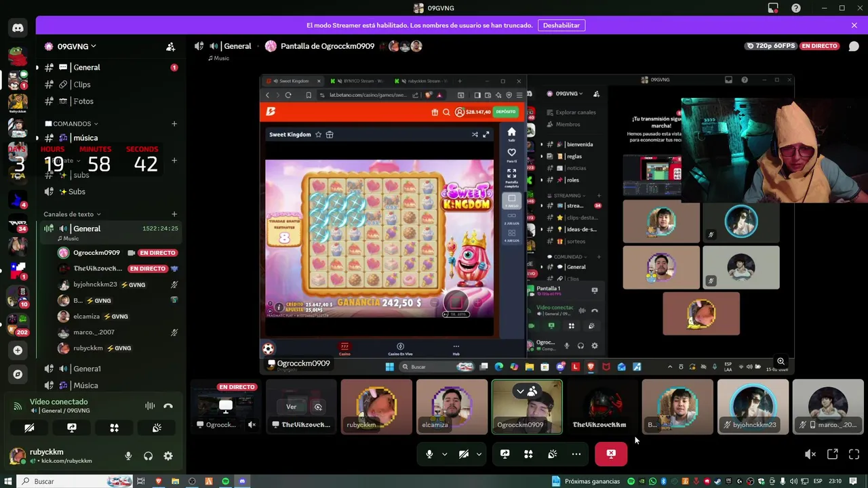Click the zoom magnifier on the stream

(781, 361)
